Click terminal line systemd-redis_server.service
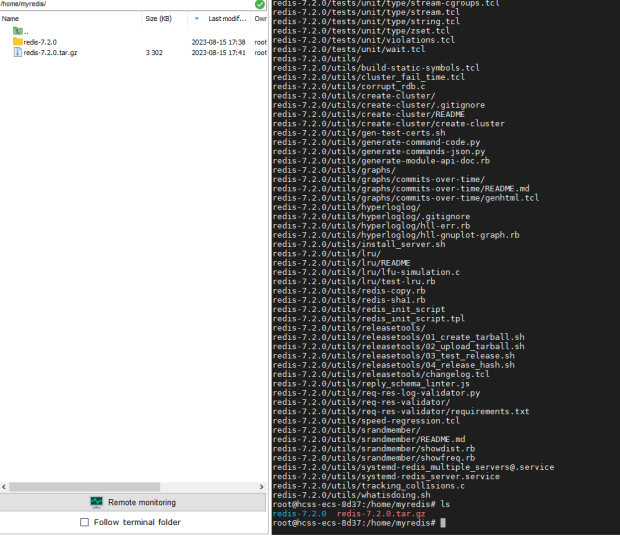Image resolution: width=620 pixels, height=538 pixels. [x=386, y=476]
